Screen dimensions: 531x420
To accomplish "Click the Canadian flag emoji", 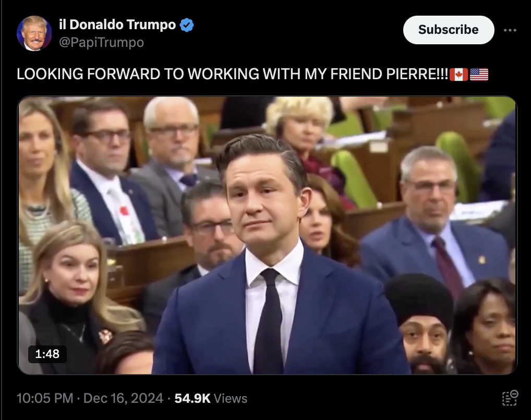I will (x=458, y=75).
